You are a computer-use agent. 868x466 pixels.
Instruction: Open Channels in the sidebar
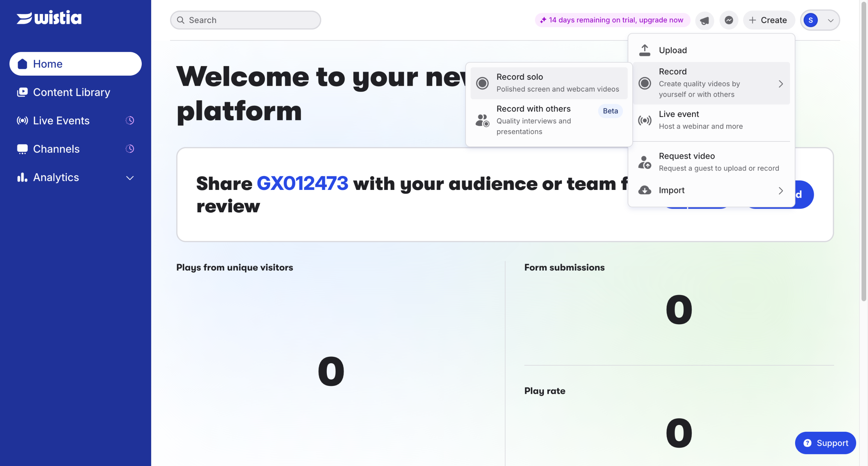click(75, 149)
